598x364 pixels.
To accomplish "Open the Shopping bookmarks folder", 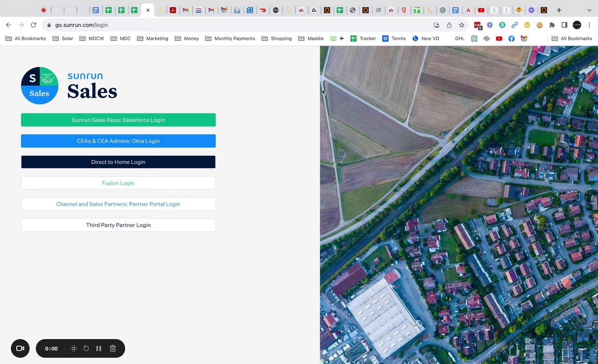I will click(277, 38).
